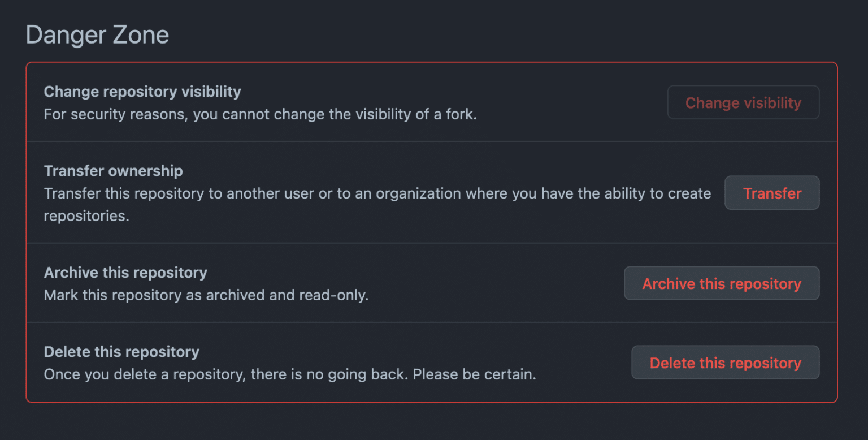The width and height of the screenshot is (868, 440).
Task: Click the wrapped word "repositories." under Transfer ownership
Action: 86,217
